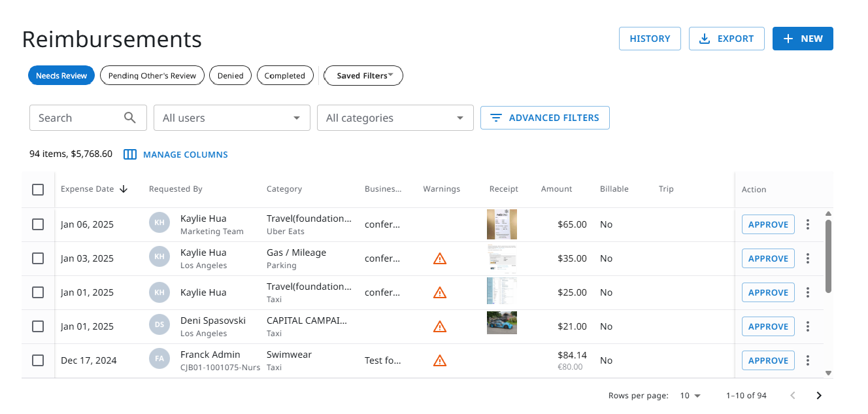Click the warning triangle on the $35.00 row
The width and height of the screenshot is (868, 414).
click(x=440, y=258)
